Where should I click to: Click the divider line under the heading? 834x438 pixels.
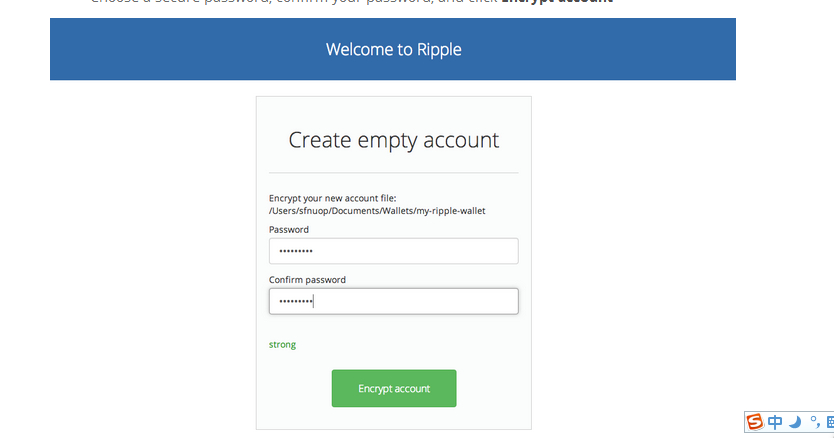(x=394, y=172)
